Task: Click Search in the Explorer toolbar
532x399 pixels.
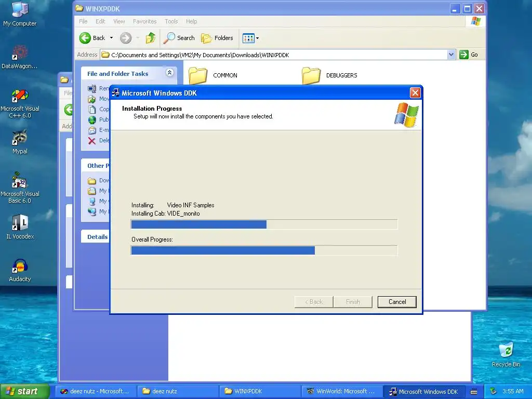Action: click(x=179, y=38)
